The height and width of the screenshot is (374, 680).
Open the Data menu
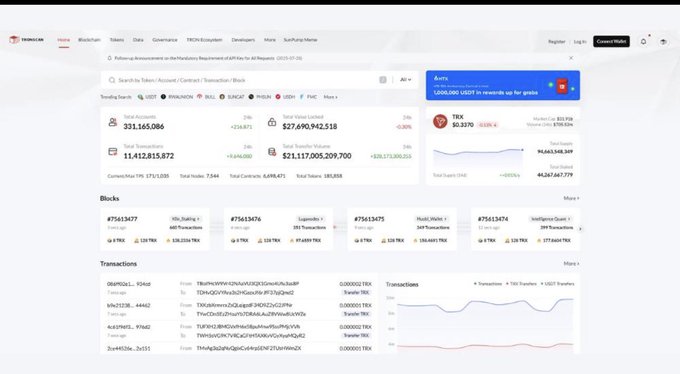(x=138, y=40)
